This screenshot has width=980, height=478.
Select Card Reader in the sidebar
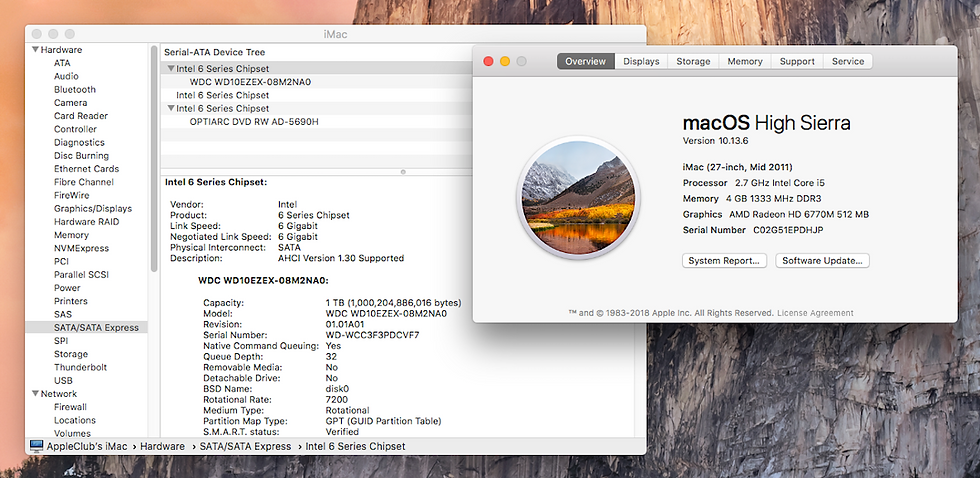[x=81, y=116]
